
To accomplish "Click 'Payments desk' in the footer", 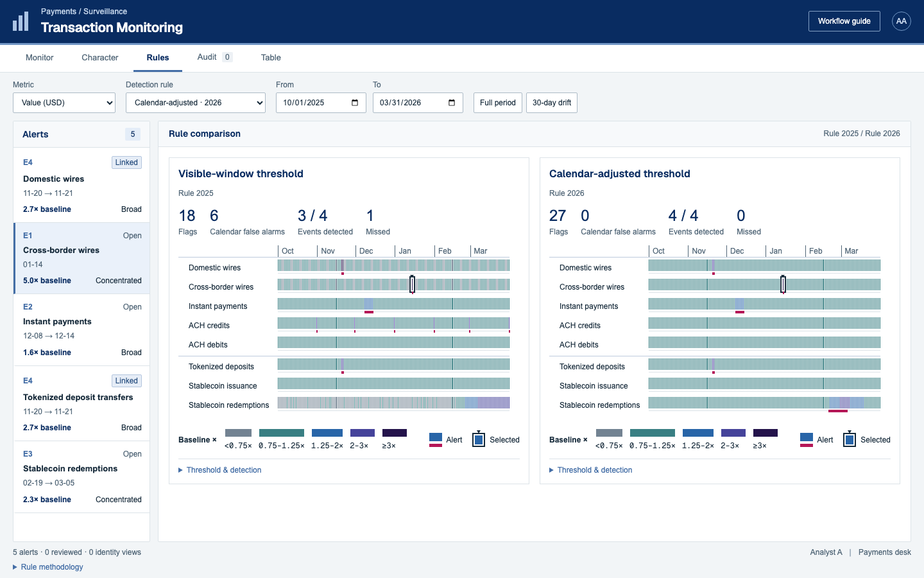I will (x=884, y=552).
